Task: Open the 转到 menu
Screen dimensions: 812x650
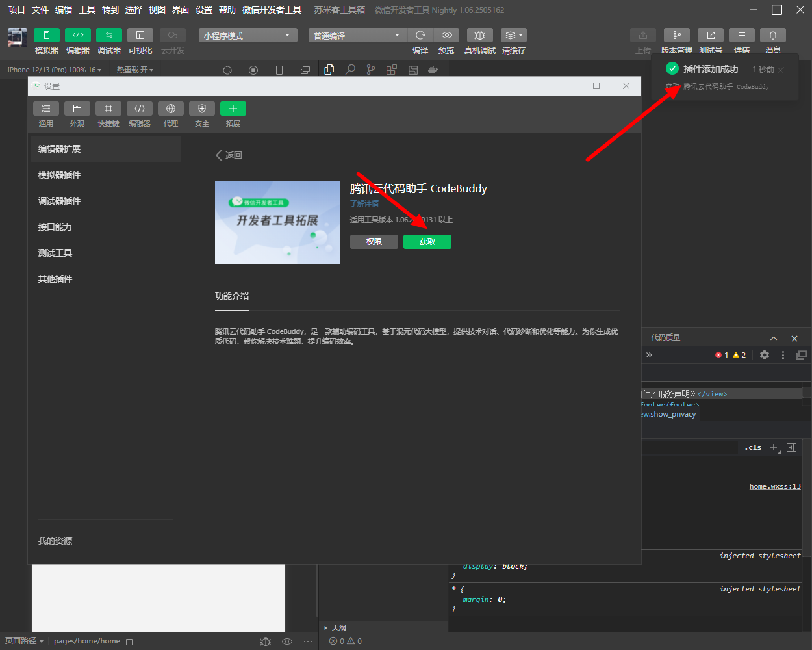Action: coord(110,10)
